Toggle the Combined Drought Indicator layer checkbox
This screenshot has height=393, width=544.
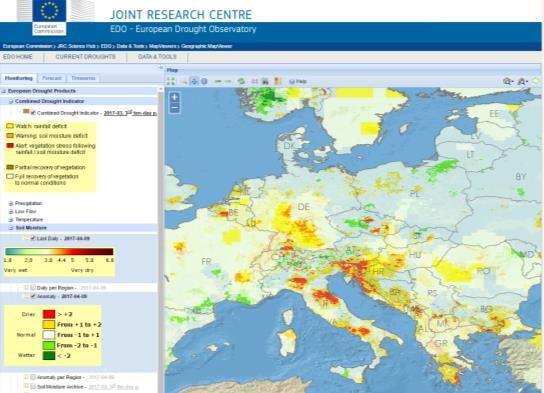[33, 112]
